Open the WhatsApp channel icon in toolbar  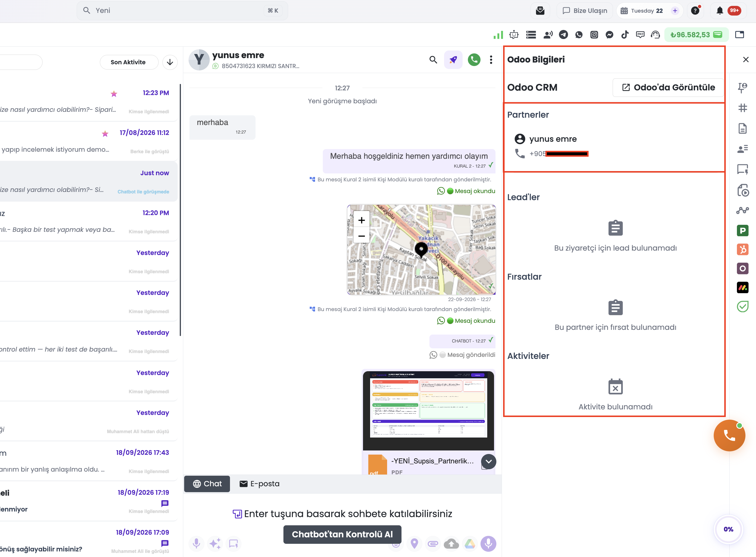coord(579,35)
